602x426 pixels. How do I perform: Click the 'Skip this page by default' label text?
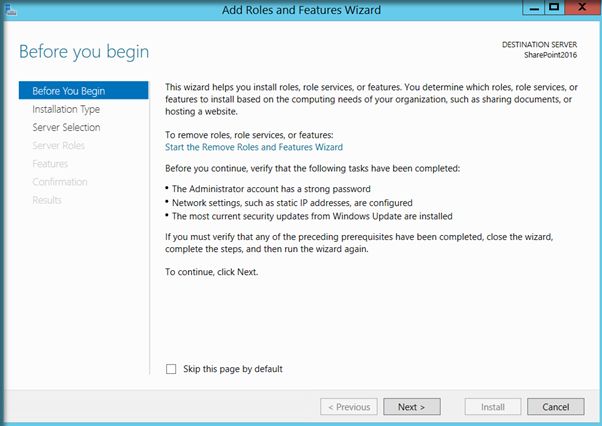tap(233, 369)
